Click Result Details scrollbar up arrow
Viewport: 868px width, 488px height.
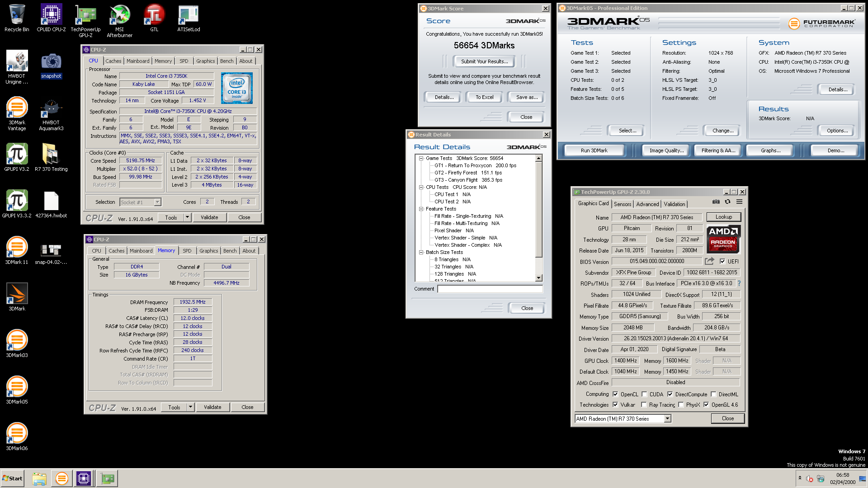click(x=538, y=158)
